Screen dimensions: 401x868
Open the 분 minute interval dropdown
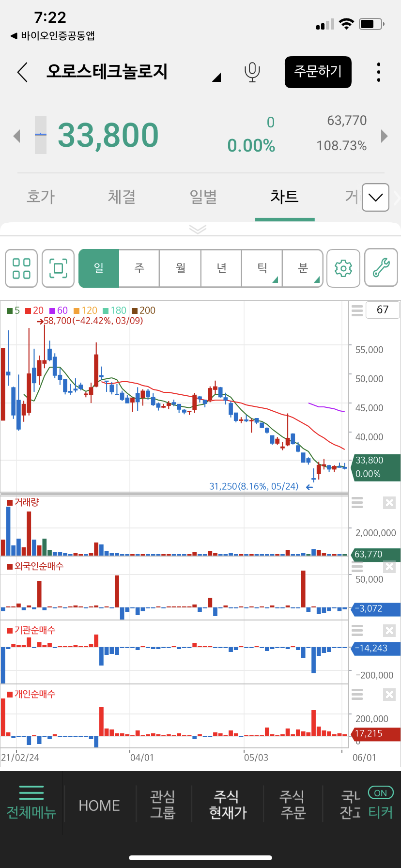point(303,268)
